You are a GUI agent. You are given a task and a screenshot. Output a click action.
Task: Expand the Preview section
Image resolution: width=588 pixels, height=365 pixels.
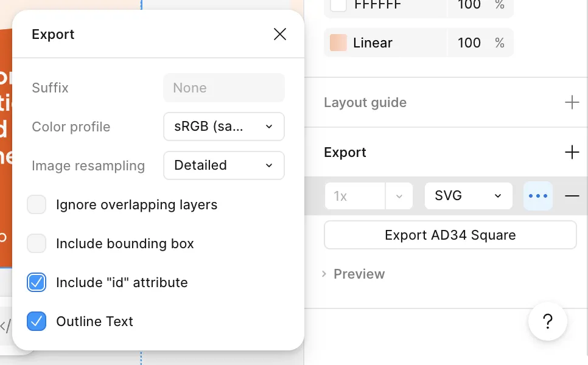[354, 274]
